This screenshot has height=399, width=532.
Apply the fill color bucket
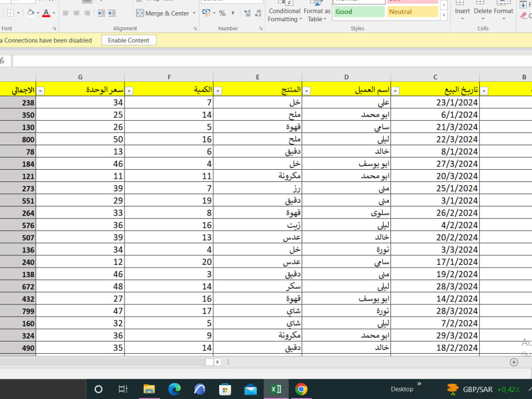click(x=30, y=13)
